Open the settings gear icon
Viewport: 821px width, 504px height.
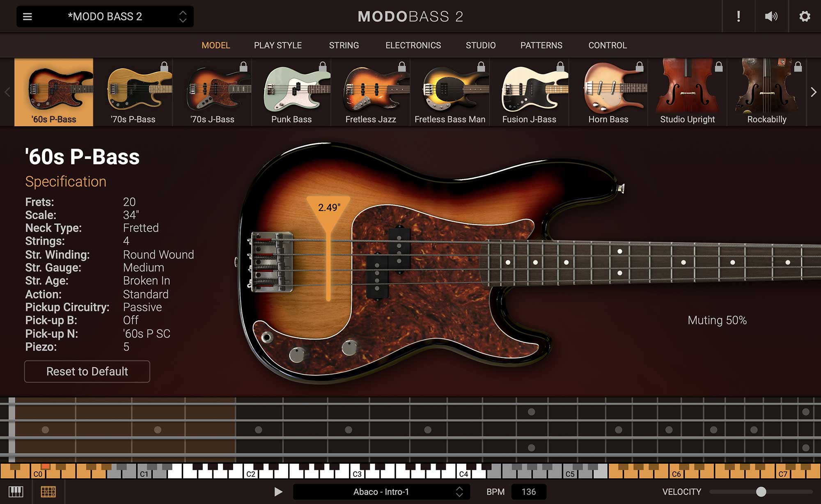click(x=805, y=16)
